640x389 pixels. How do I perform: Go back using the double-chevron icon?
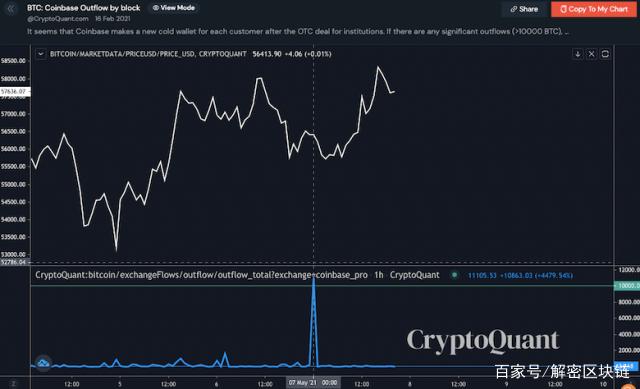(10, 9)
